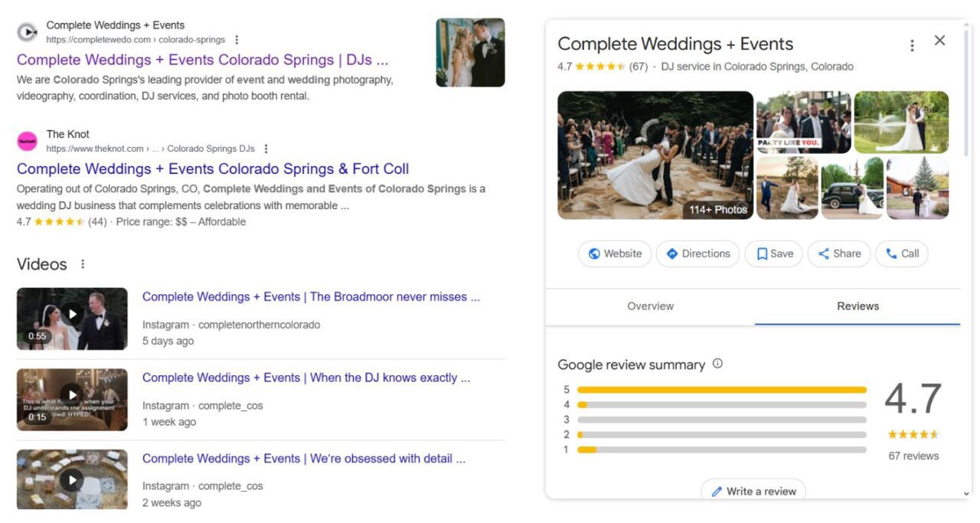
Task: Open three-dot menu beside completewedo.com URL
Action: pyautogui.click(x=237, y=40)
